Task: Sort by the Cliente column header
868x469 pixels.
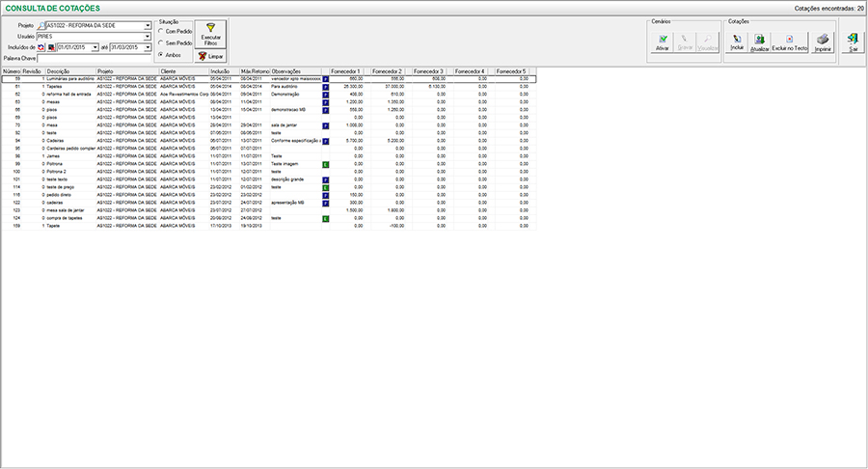Action: (x=184, y=71)
